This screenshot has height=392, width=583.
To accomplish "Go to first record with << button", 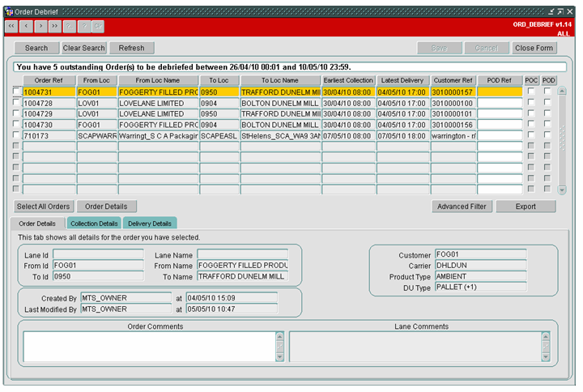I will (11, 27).
